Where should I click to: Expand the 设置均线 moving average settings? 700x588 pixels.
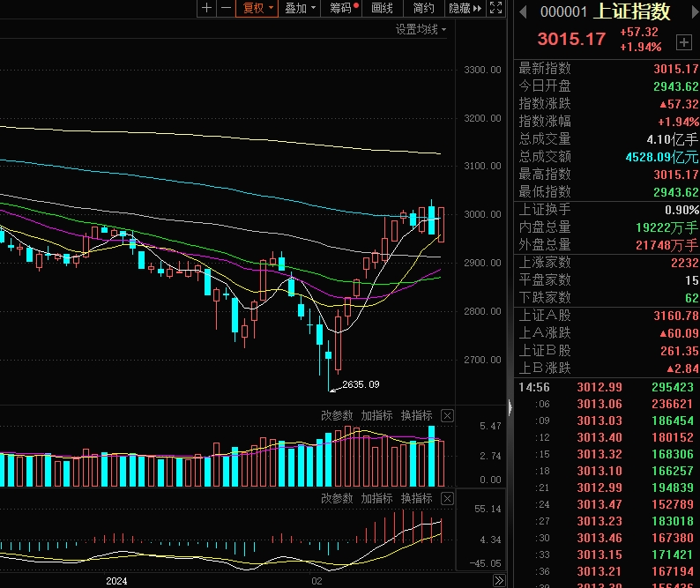421,29
